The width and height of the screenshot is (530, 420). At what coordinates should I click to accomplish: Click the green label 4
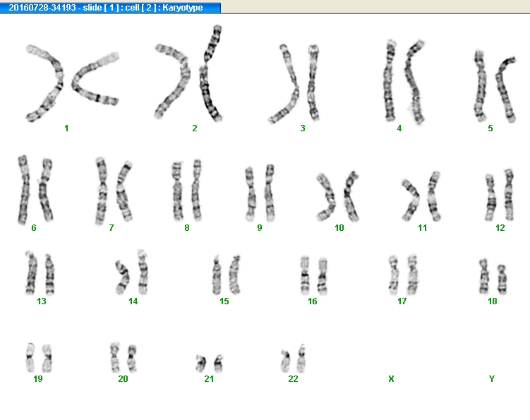[399, 128]
